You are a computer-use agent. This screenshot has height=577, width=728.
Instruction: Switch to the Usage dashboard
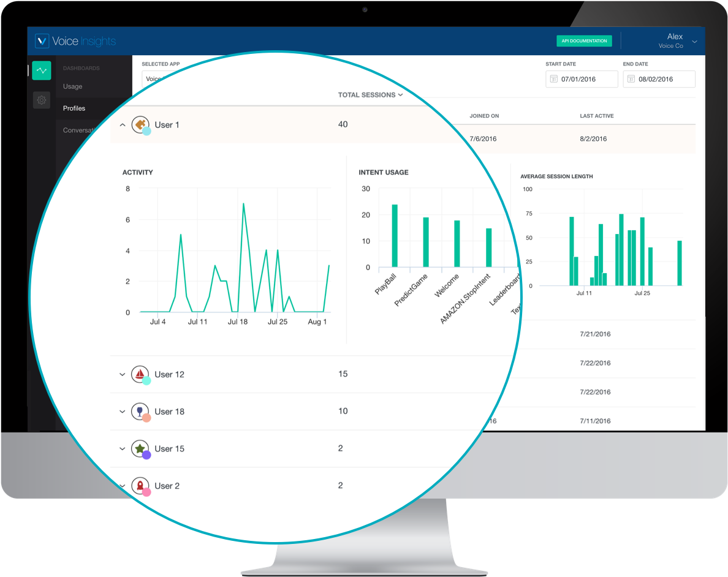72,86
